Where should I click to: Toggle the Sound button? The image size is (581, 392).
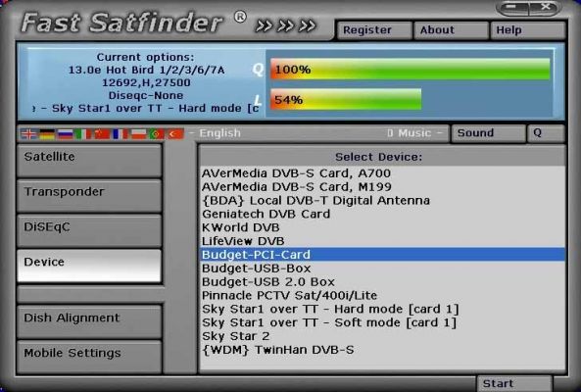coord(488,133)
